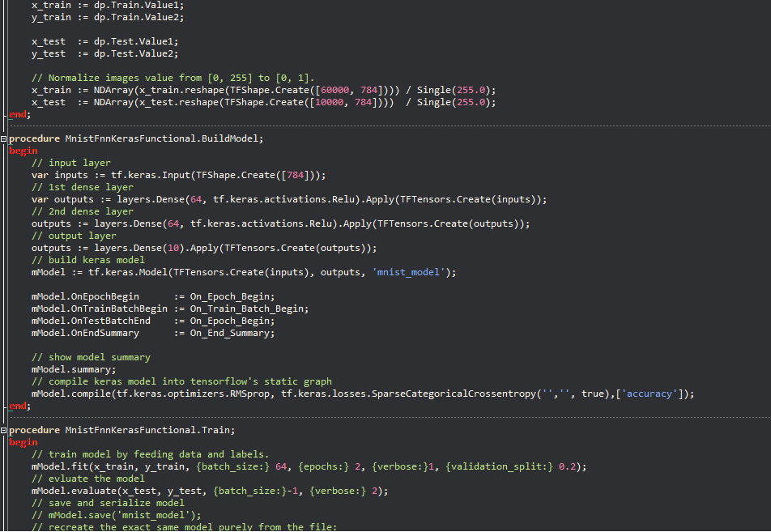
Task: Click the 'var inputs := tf.keras.Input' line
Action: (178, 175)
